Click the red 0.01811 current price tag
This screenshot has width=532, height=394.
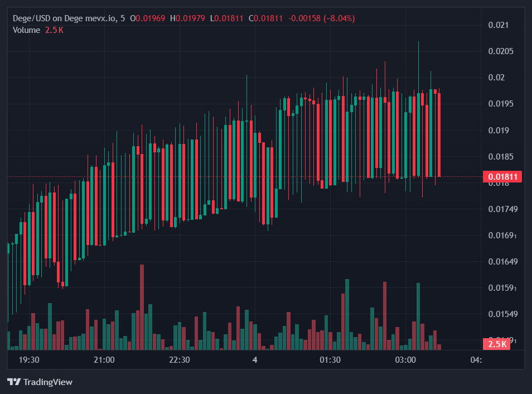coord(503,177)
